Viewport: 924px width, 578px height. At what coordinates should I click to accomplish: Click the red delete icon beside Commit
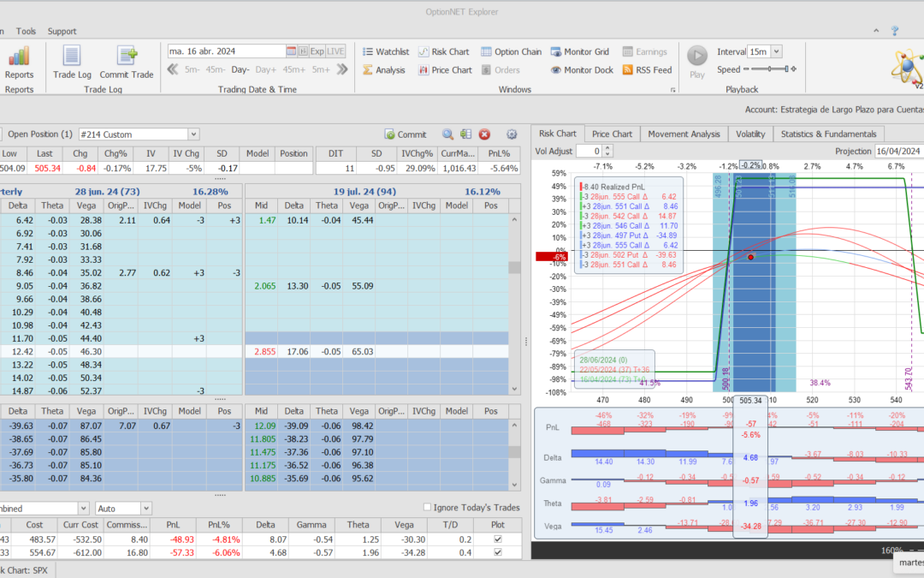pos(484,134)
